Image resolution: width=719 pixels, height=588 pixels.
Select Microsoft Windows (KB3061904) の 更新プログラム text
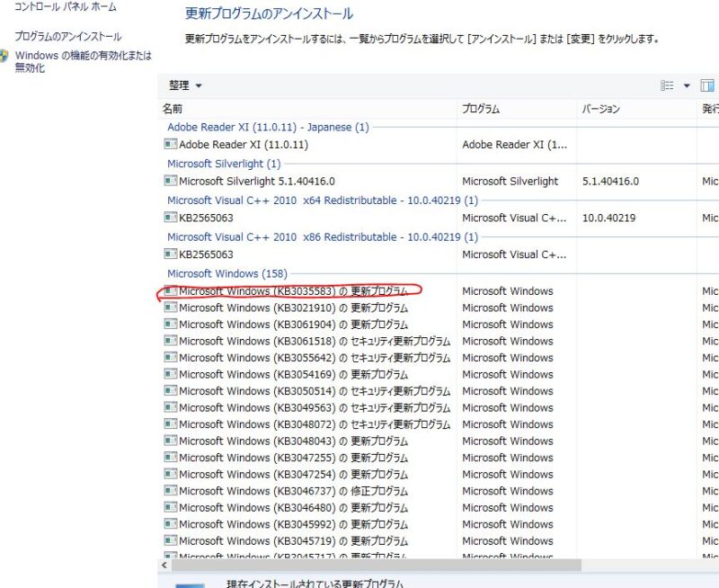click(x=294, y=325)
